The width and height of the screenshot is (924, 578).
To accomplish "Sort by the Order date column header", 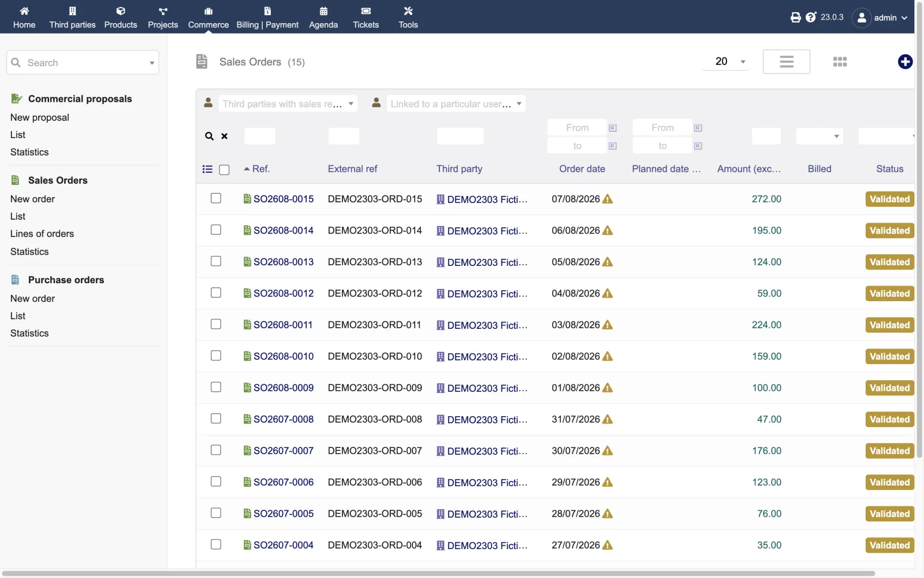I will [582, 169].
